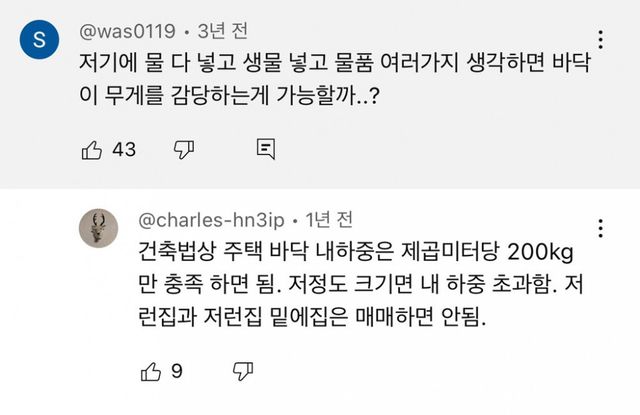This screenshot has width=640, height=415.
Task: Click the 9 like count
Action: [177, 372]
